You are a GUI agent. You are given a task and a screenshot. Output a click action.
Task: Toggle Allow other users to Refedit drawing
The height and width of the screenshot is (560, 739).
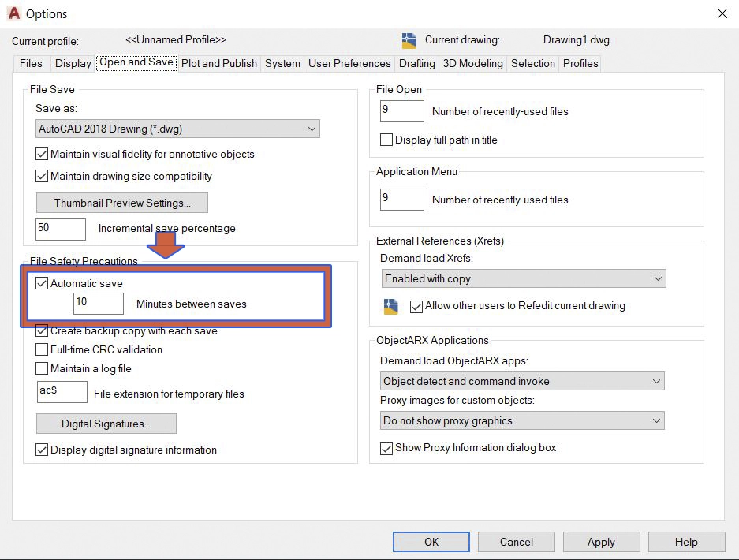pyautogui.click(x=416, y=307)
